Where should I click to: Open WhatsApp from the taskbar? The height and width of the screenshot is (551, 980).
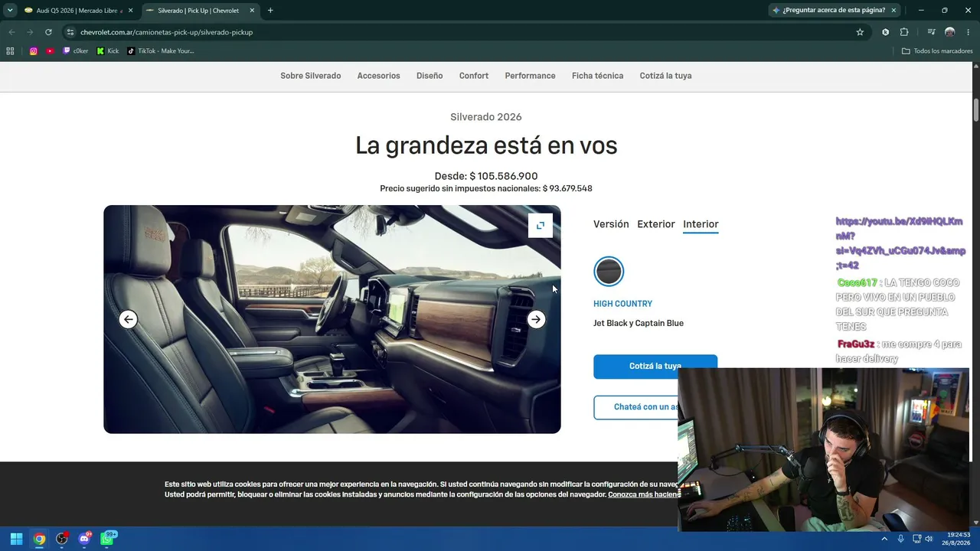[107, 539]
